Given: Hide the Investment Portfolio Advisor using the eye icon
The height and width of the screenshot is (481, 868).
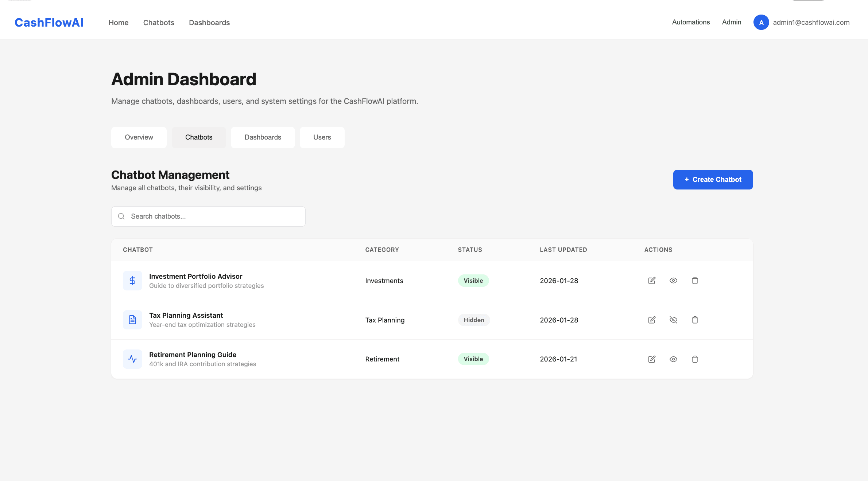Looking at the screenshot, I should [673, 281].
